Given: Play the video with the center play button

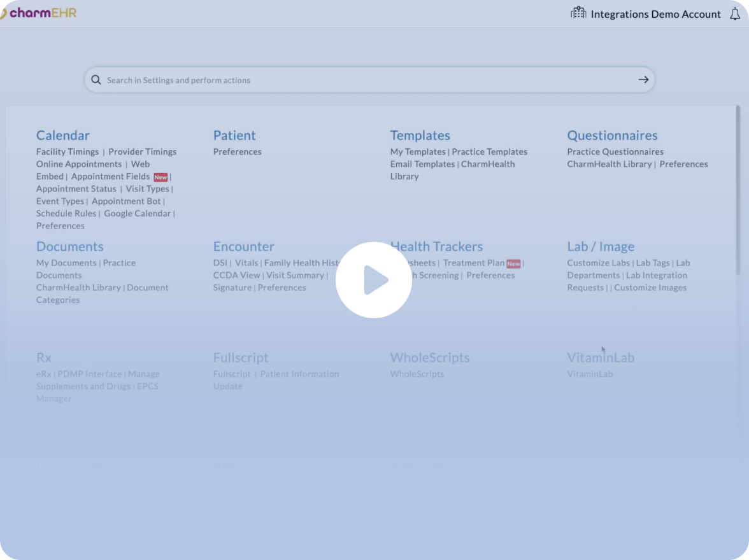Looking at the screenshot, I should pos(373,280).
